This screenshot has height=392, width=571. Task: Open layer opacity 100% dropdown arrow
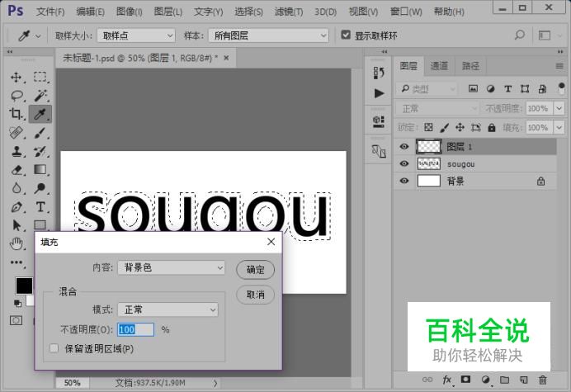point(559,108)
